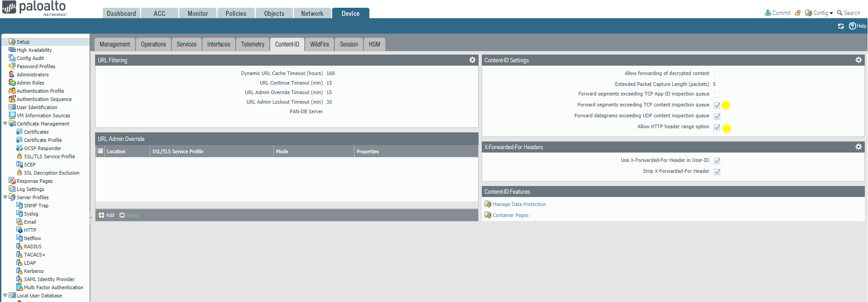
Task: Click the Response Pages icon
Action: pyautogui.click(x=12, y=181)
